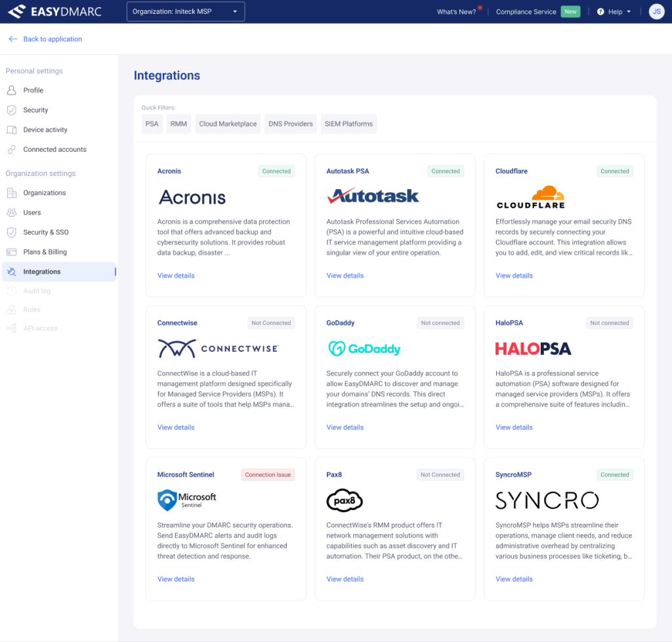
Task: Click the Profile icon in the sidebar
Action: tap(11, 91)
